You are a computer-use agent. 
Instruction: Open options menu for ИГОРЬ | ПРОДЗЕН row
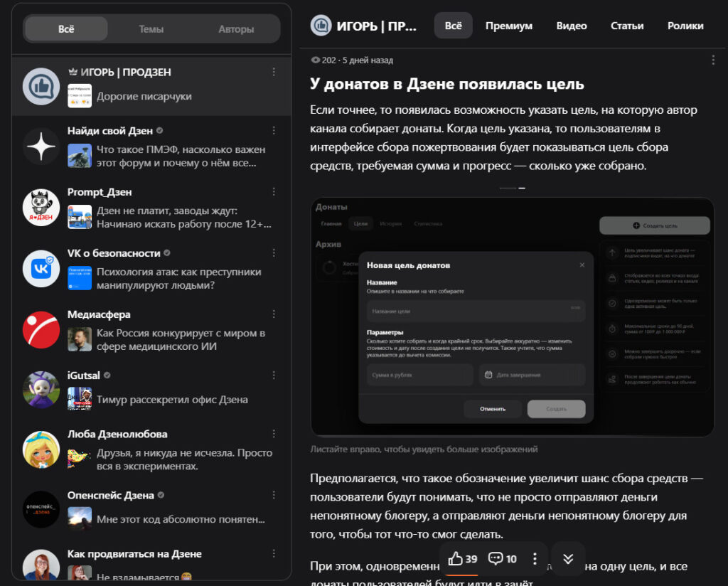click(x=274, y=72)
